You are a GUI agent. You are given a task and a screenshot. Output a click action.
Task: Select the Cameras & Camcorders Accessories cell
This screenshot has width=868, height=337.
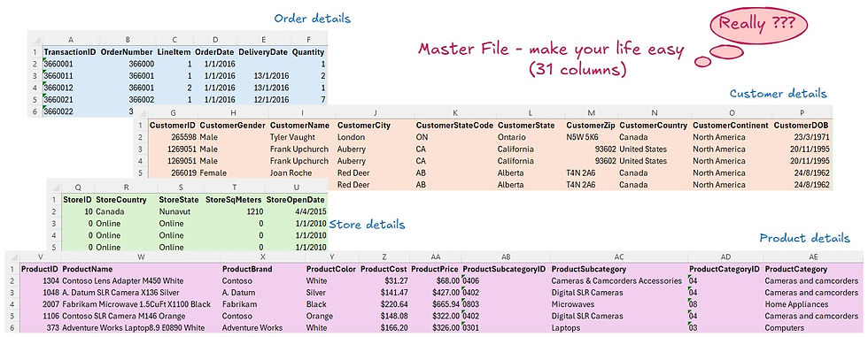(x=618, y=280)
